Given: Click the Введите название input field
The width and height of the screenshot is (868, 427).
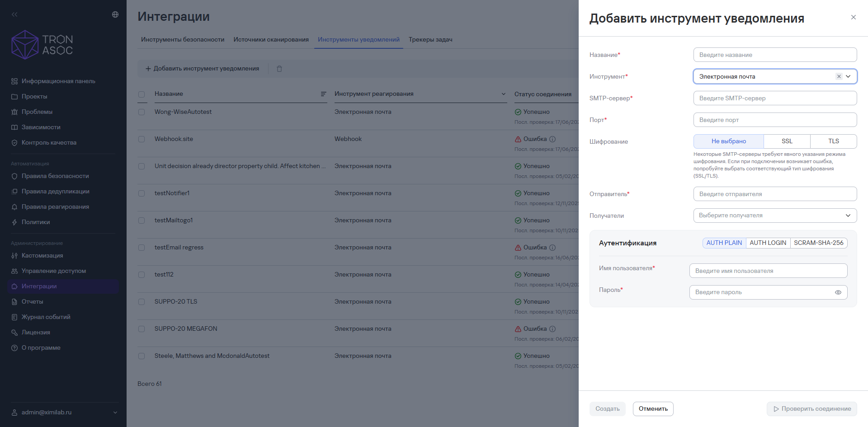Looking at the screenshot, I should point(775,55).
